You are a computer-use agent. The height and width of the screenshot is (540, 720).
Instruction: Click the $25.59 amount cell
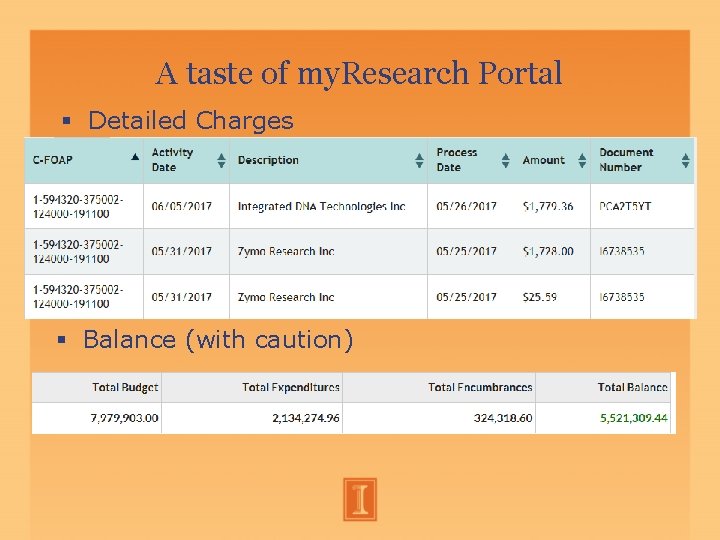pyautogui.click(x=540, y=297)
